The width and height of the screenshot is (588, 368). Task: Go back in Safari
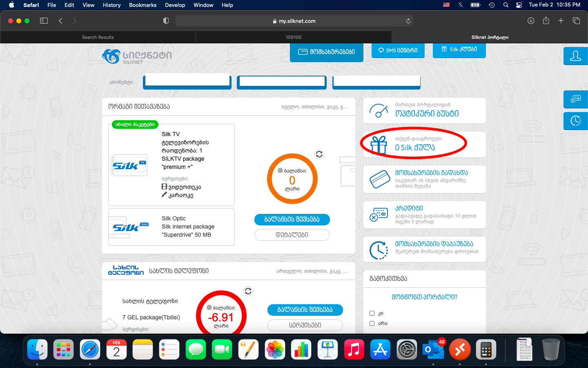pyautogui.click(x=60, y=21)
